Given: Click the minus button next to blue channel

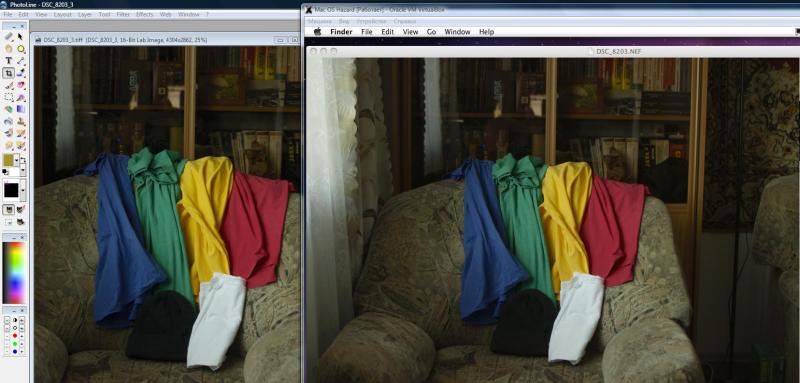Looking at the screenshot, I should (7, 351).
